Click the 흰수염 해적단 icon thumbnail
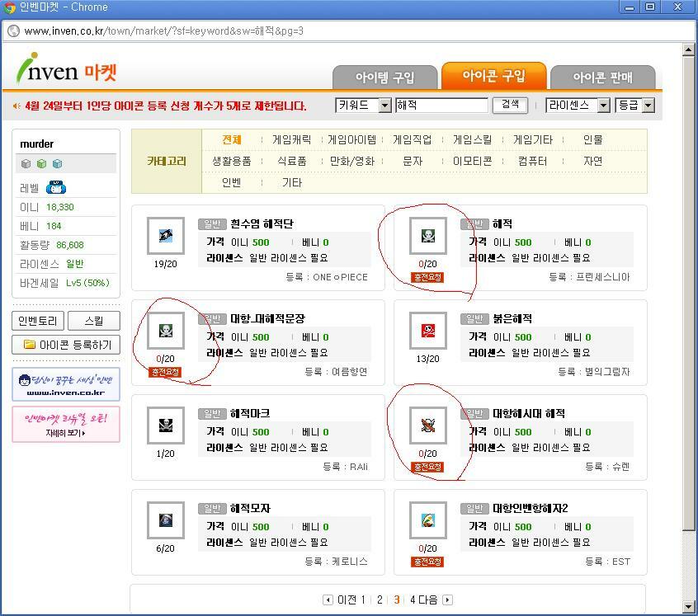Viewport: 698px width, 616px height. point(166,237)
